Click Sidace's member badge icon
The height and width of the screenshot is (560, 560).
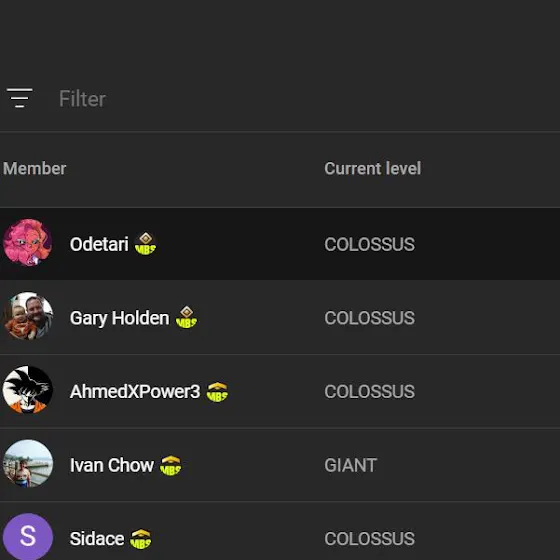pos(141,539)
